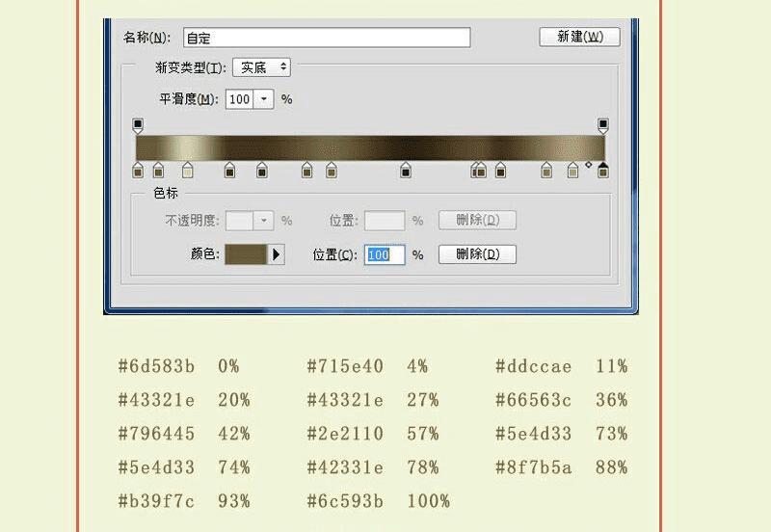Screen dimensions: 771x532
Task: Open the smoothness percentage dropdown arrow
Action: point(264,99)
